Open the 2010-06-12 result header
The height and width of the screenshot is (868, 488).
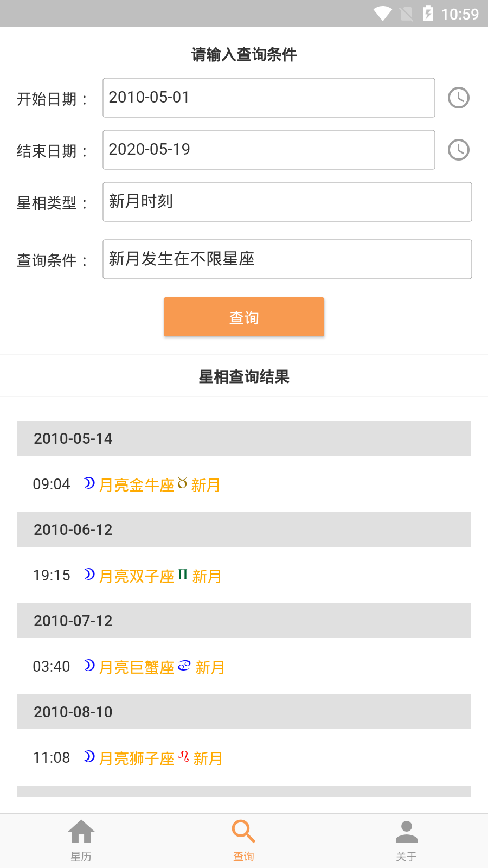(x=244, y=529)
